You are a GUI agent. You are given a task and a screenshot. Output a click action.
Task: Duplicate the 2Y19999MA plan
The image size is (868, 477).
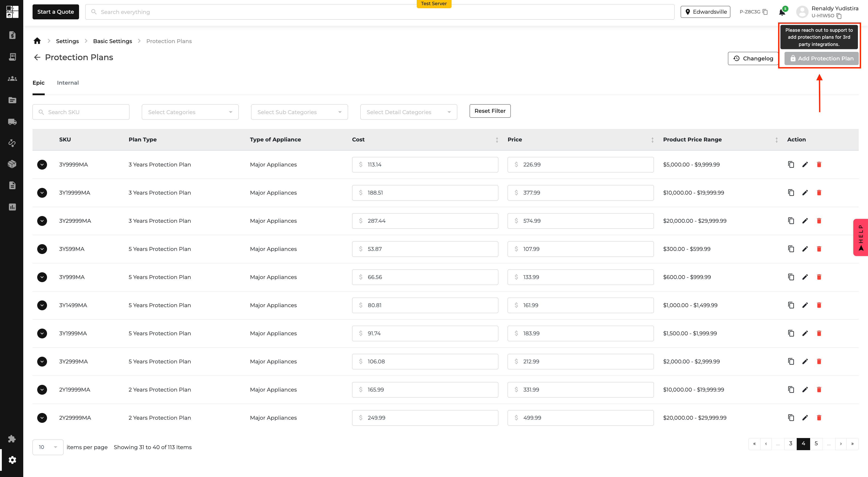click(791, 389)
